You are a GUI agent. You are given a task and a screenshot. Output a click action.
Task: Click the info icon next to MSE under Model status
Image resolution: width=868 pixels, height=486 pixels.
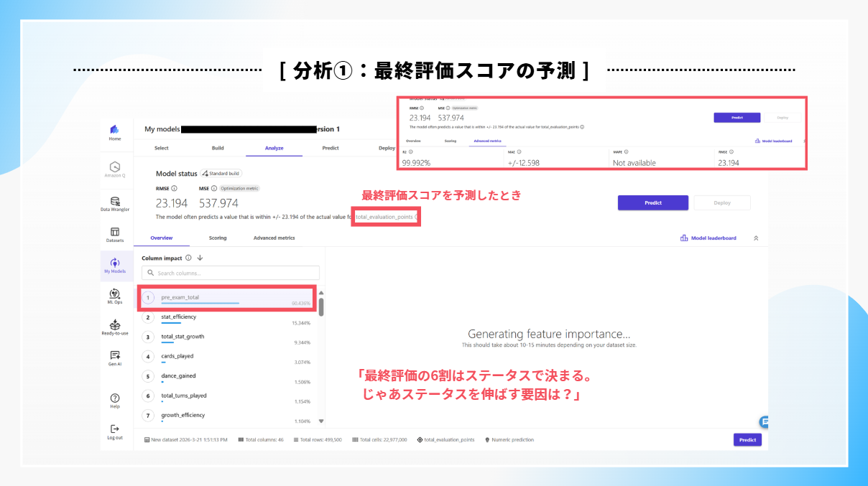215,188
